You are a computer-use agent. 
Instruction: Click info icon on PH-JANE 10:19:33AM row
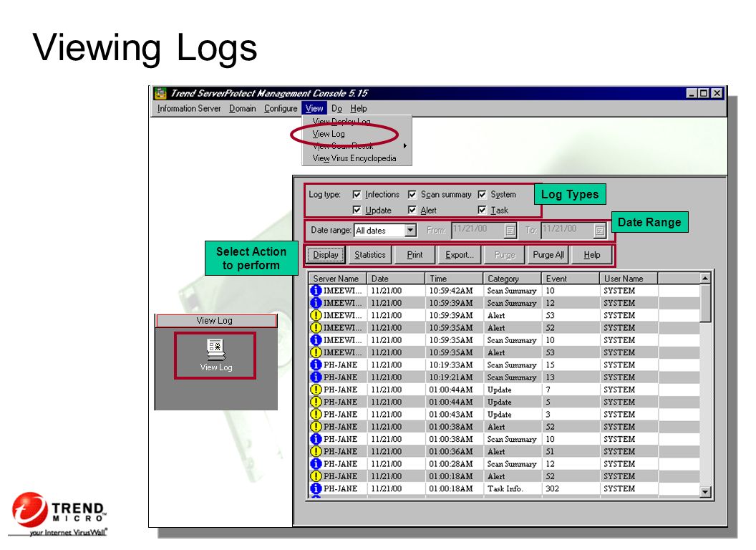[316, 365]
